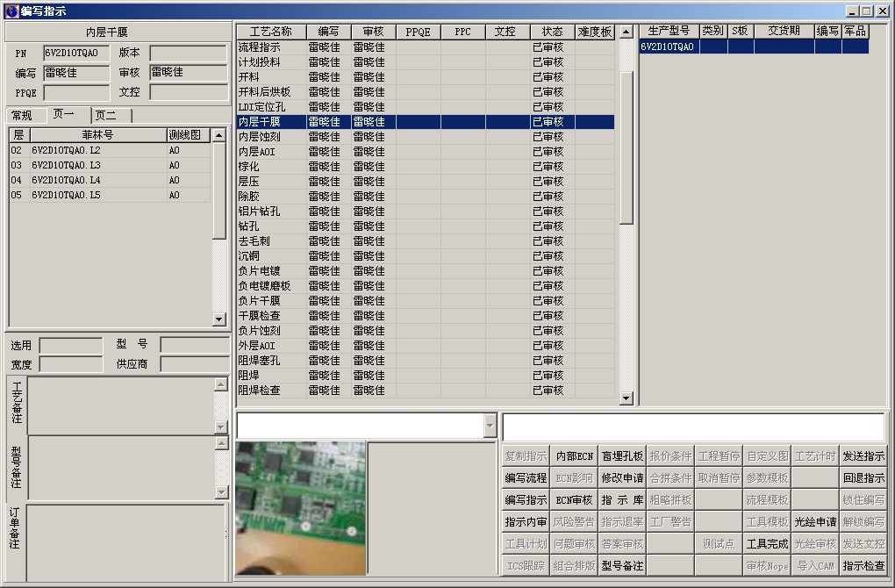This screenshot has height=588, width=895.
Task: Select the 外层AOI process row
Action: pos(426,346)
